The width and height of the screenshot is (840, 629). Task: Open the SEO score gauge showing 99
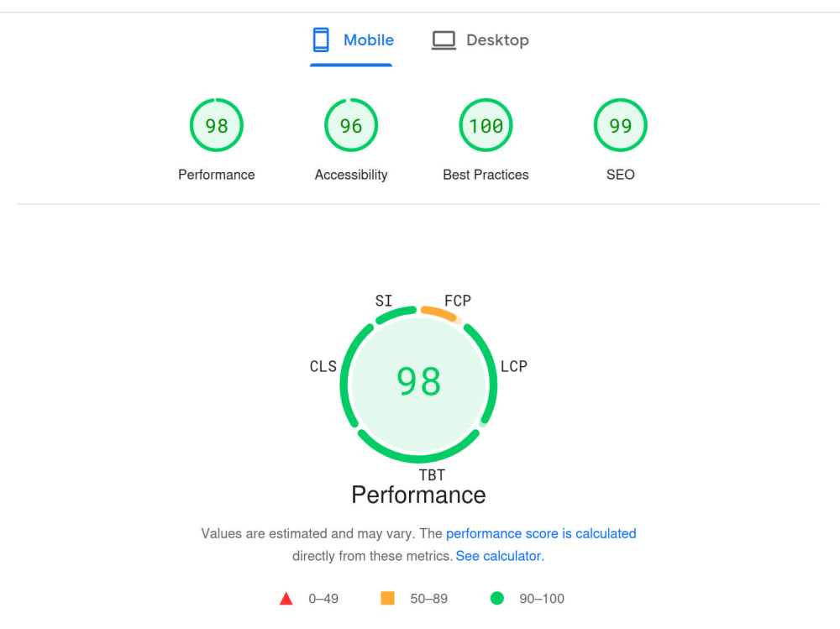(621, 125)
